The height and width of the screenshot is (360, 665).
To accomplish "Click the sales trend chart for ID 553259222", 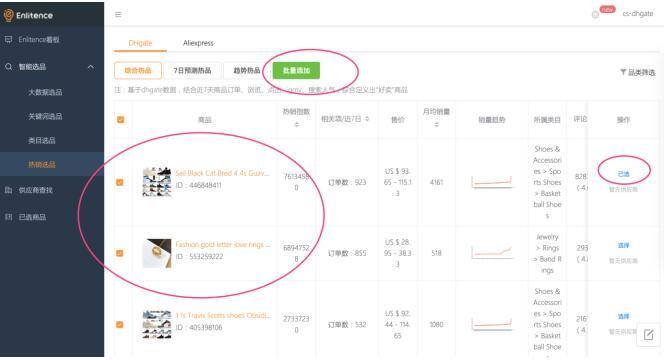I will point(492,253).
